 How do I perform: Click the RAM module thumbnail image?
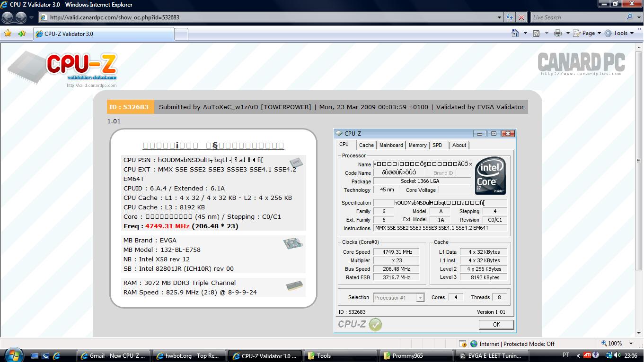point(295,286)
